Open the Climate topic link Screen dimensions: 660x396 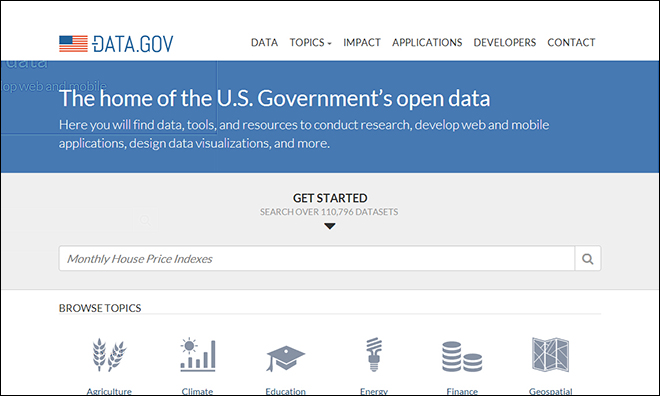click(x=197, y=391)
